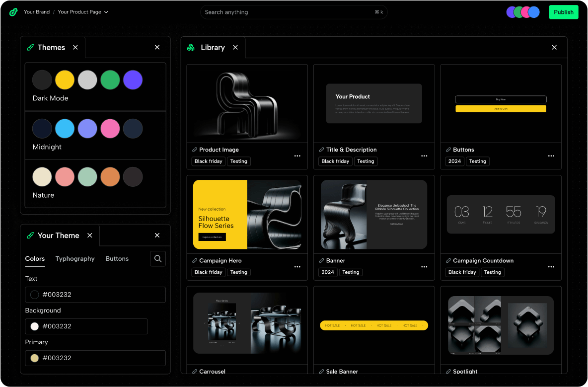This screenshot has height=387, width=588.
Task: Open the three-dot menu for Product Image
Action: click(x=297, y=155)
